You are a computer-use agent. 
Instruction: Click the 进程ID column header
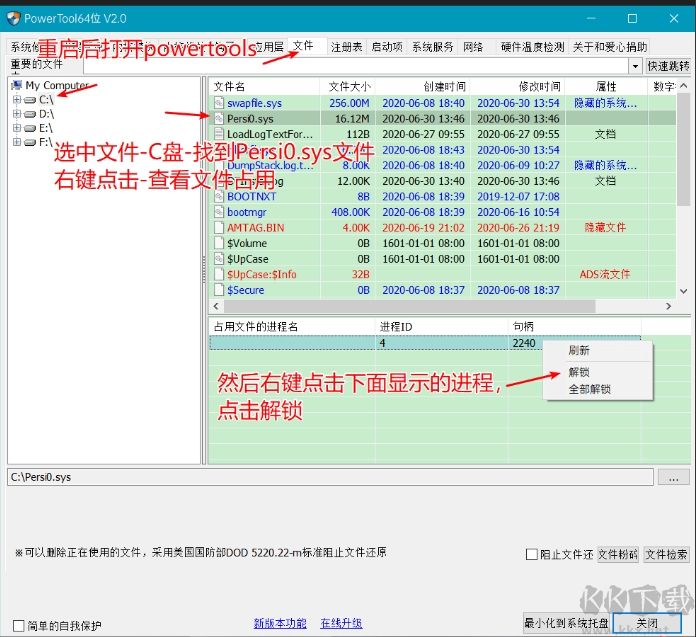pyautogui.click(x=442, y=327)
